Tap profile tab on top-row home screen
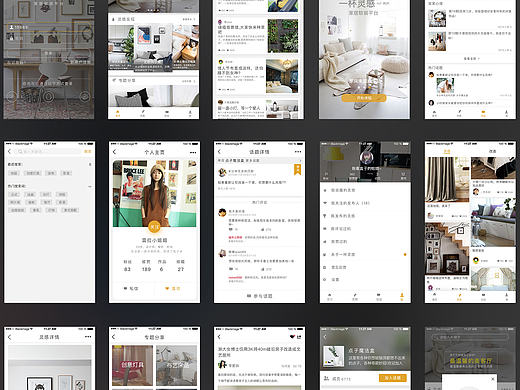This screenshot has height=390, width=520. pos(190,113)
